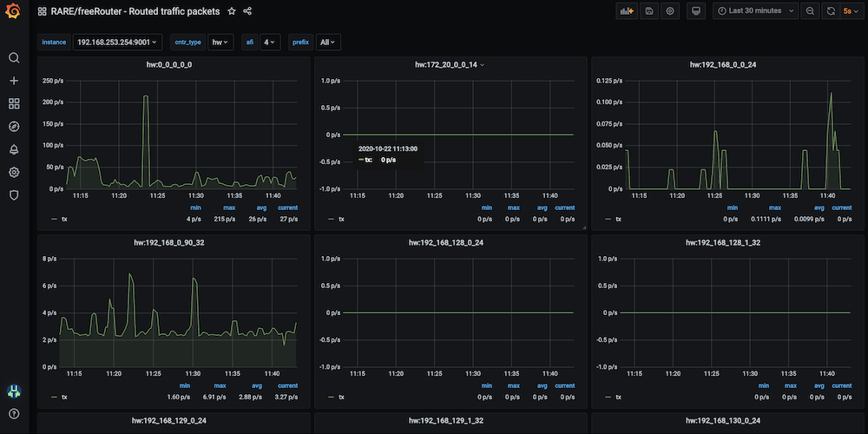Image resolution: width=868 pixels, height=434 pixels.
Task: Open color picker for tx line in hw:192_168_0_90_32
Action: (x=54, y=397)
